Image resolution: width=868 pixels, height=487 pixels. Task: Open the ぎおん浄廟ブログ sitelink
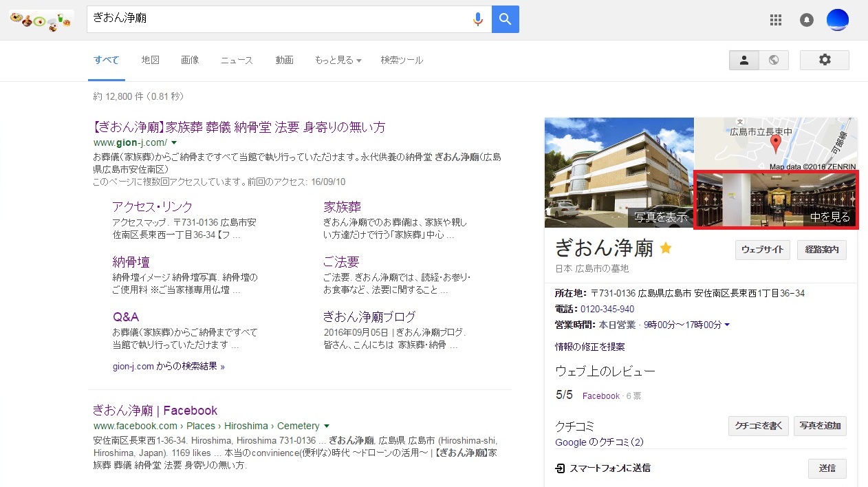pos(370,317)
